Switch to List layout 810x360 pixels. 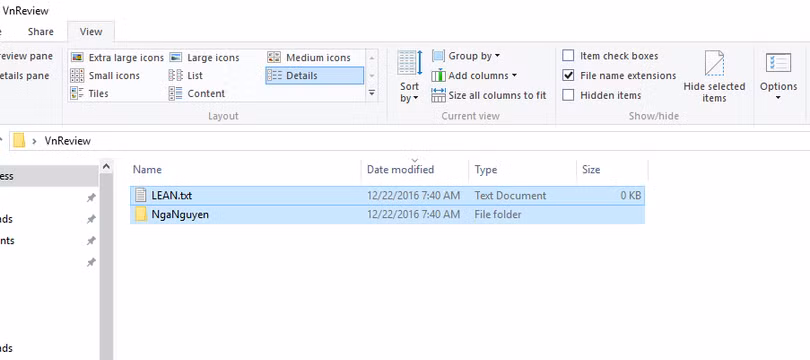[x=186, y=75]
